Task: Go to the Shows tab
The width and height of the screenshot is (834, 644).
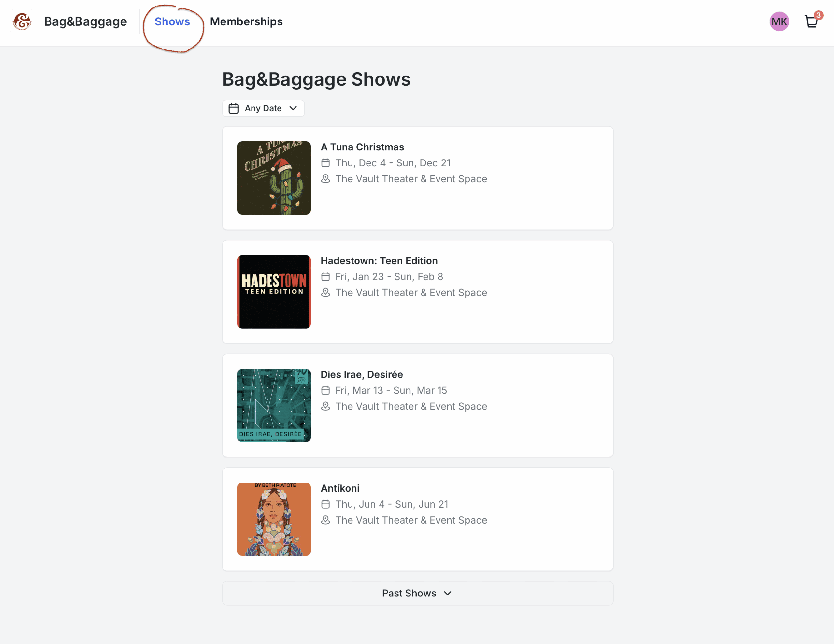Action: tap(172, 22)
